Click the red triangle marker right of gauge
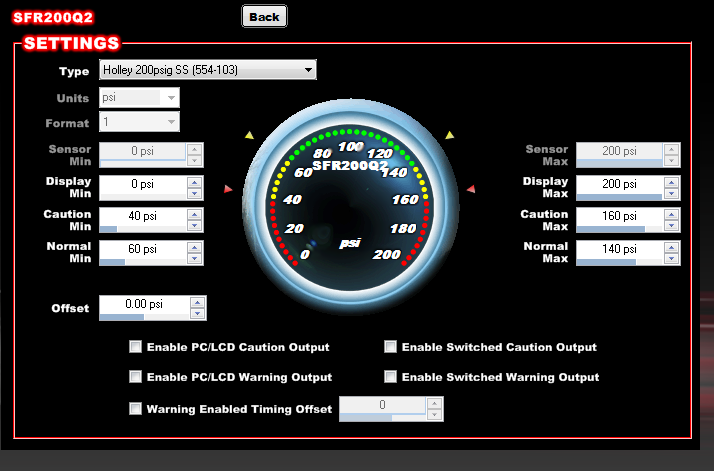 (x=470, y=188)
